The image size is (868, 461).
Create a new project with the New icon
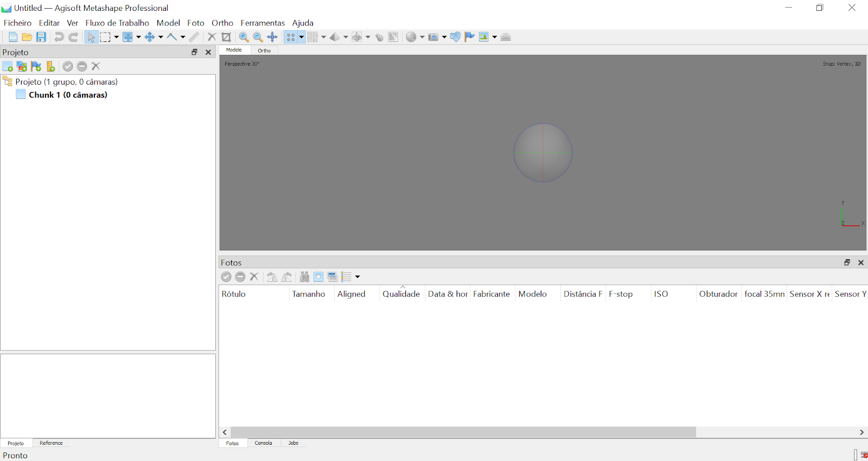12,37
